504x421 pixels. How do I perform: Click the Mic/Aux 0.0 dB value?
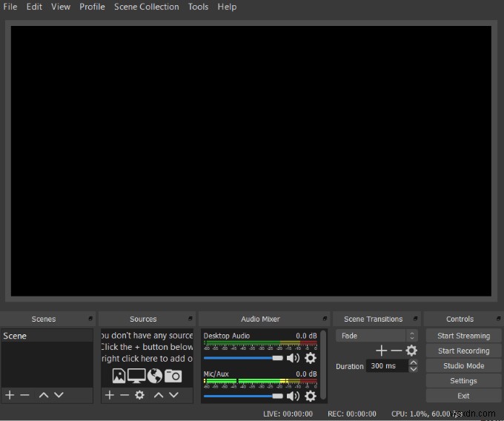306,374
